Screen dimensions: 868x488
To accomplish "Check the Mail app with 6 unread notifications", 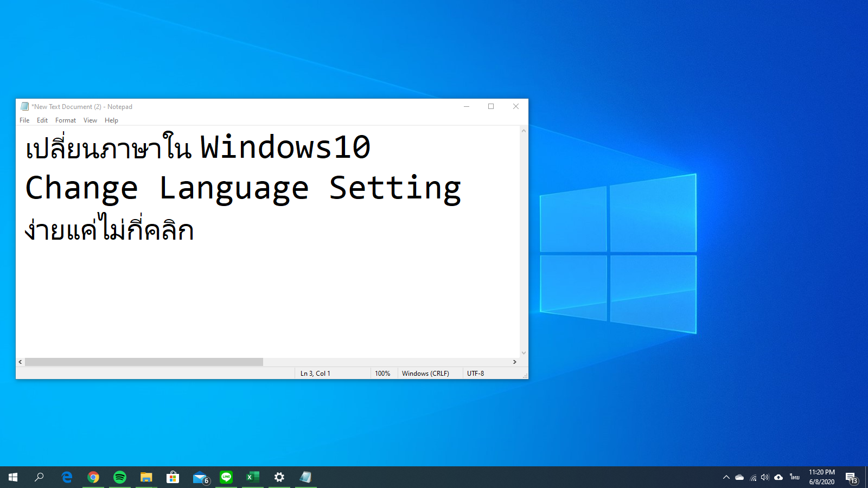I will [x=199, y=477].
